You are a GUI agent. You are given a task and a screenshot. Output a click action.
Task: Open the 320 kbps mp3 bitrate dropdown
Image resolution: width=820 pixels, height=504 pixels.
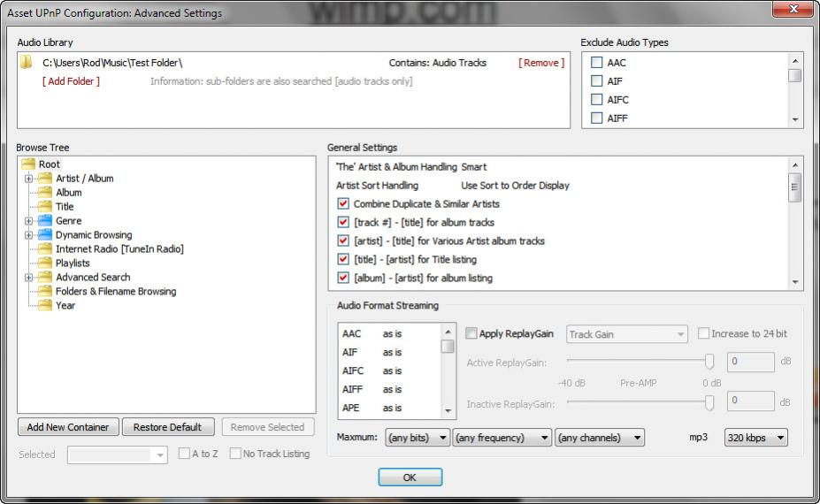(x=755, y=438)
